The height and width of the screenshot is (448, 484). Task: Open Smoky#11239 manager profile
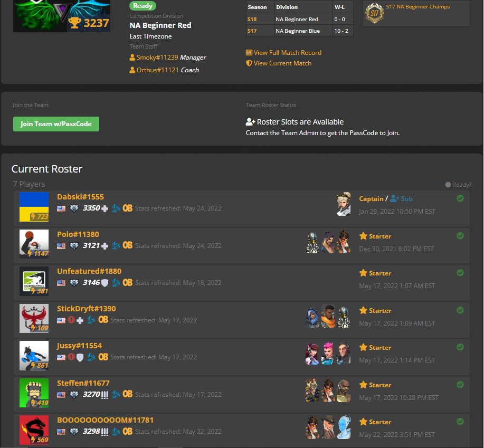coord(157,57)
